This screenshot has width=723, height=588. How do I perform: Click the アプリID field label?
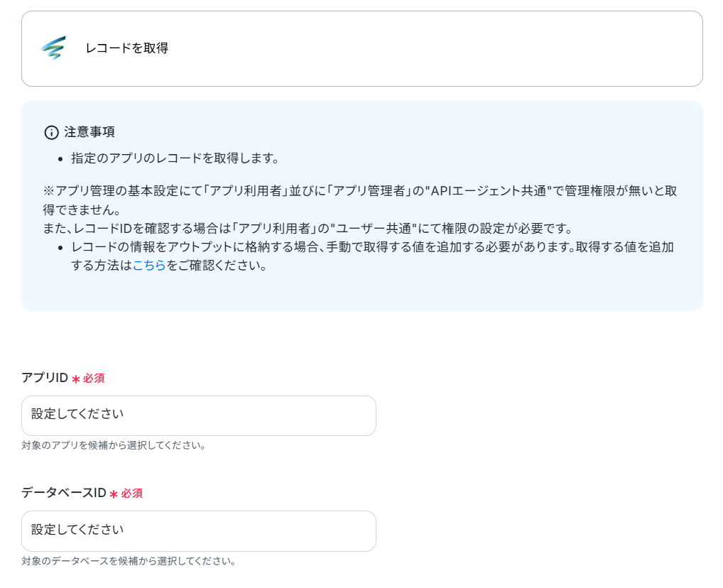point(45,378)
